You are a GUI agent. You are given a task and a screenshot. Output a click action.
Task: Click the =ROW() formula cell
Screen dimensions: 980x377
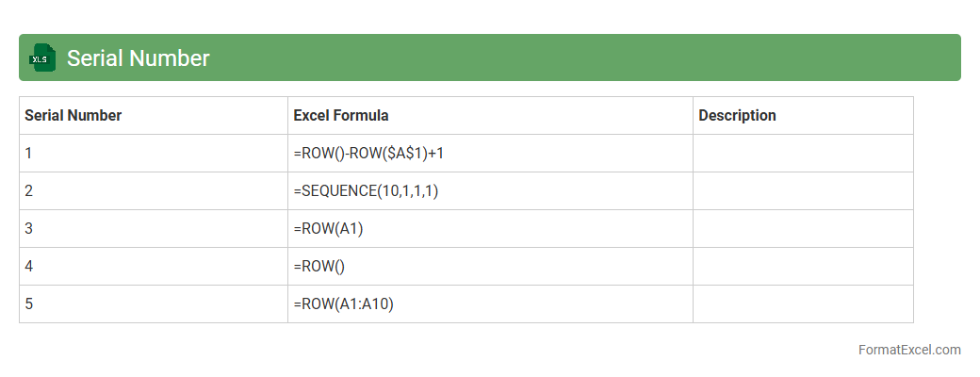coord(319,267)
